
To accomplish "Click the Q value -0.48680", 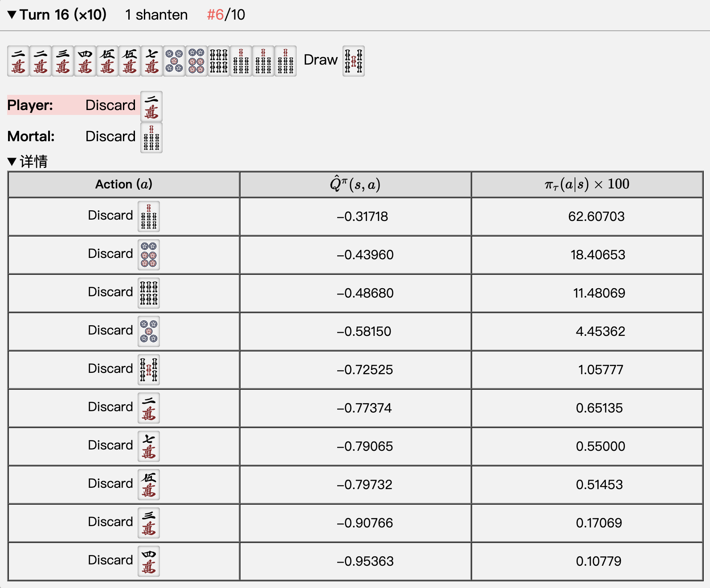I will point(365,293).
